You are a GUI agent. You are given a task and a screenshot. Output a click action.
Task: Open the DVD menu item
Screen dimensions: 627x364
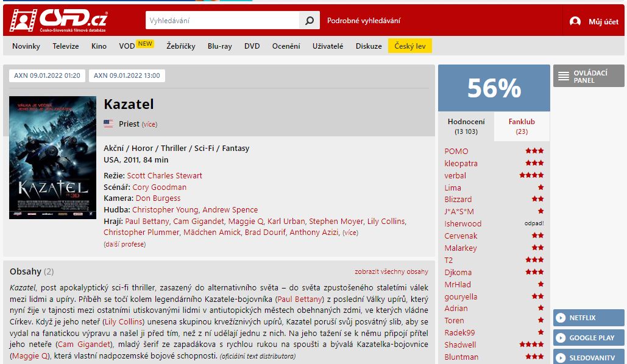[x=252, y=46]
